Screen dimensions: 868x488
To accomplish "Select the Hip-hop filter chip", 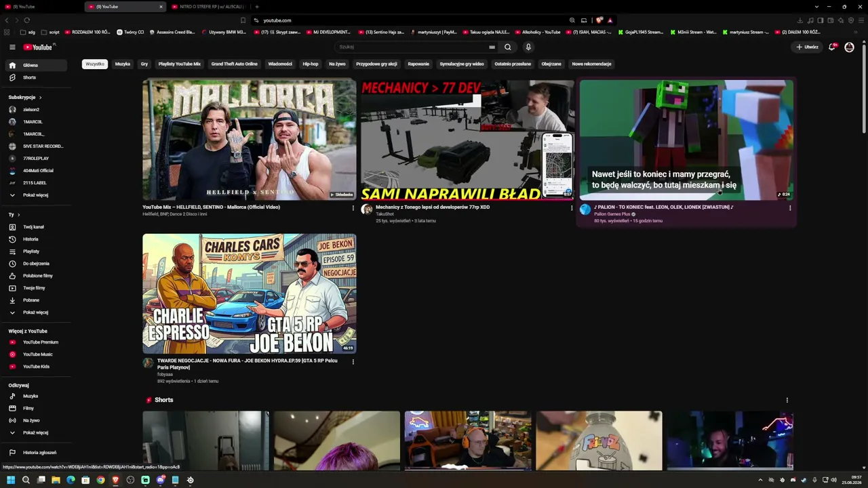I will [x=311, y=64].
